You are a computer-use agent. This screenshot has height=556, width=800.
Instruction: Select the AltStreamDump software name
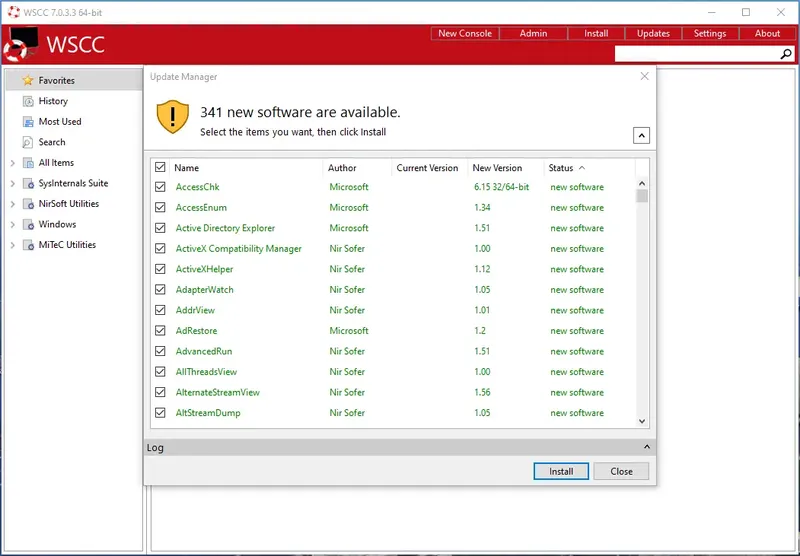[208, 413]
